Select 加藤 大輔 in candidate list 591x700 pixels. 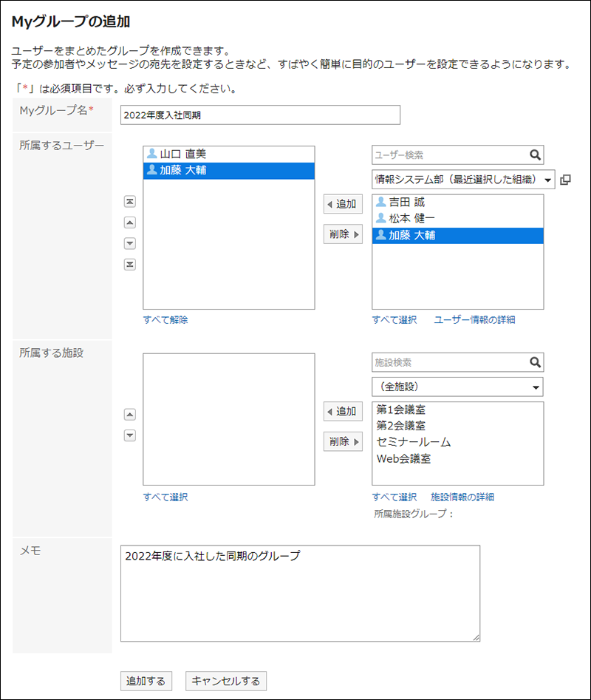point(457,235)
